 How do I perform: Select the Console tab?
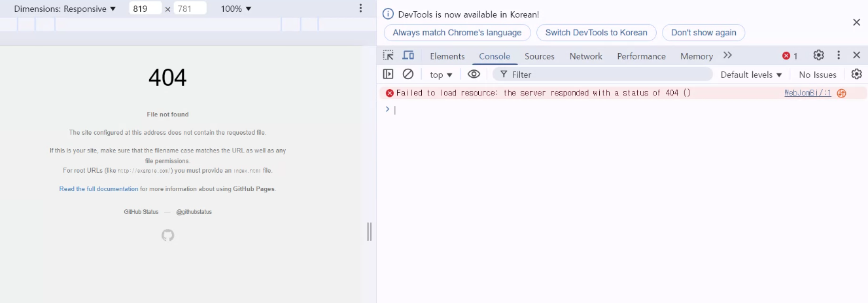(495, 56)
